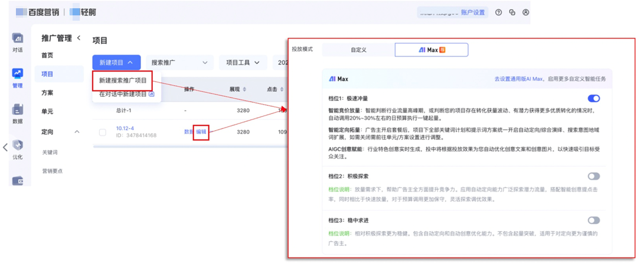Click the copy/windows icon beside help
Screen dimensions: 644x266
(x=512, y=12)
